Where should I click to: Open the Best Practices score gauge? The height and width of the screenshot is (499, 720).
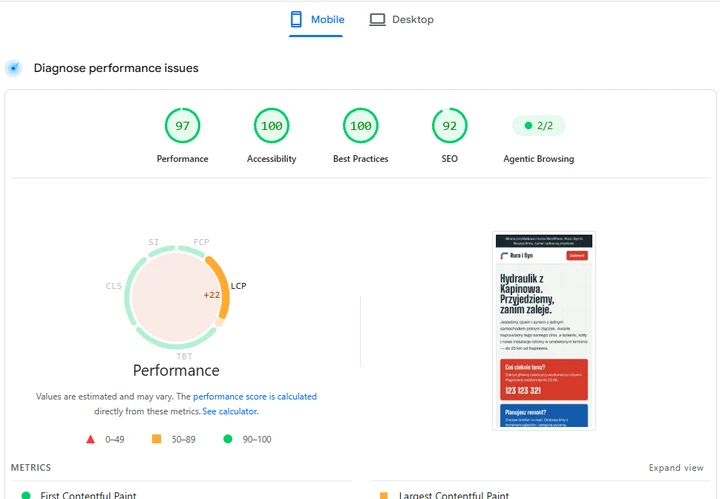click(x=360, y=125)
